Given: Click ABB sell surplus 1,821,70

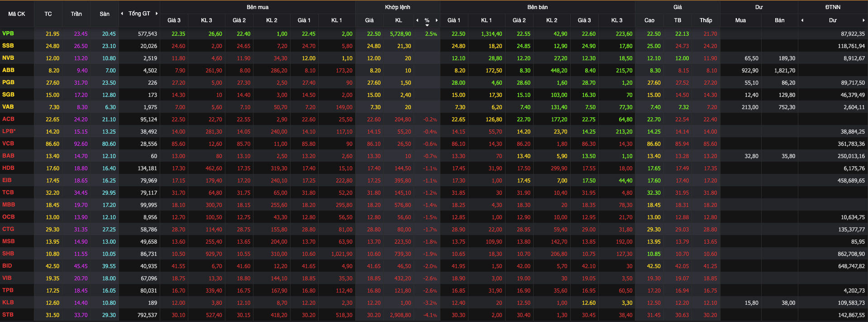Looking at the screenshot, I should [785, 71].
